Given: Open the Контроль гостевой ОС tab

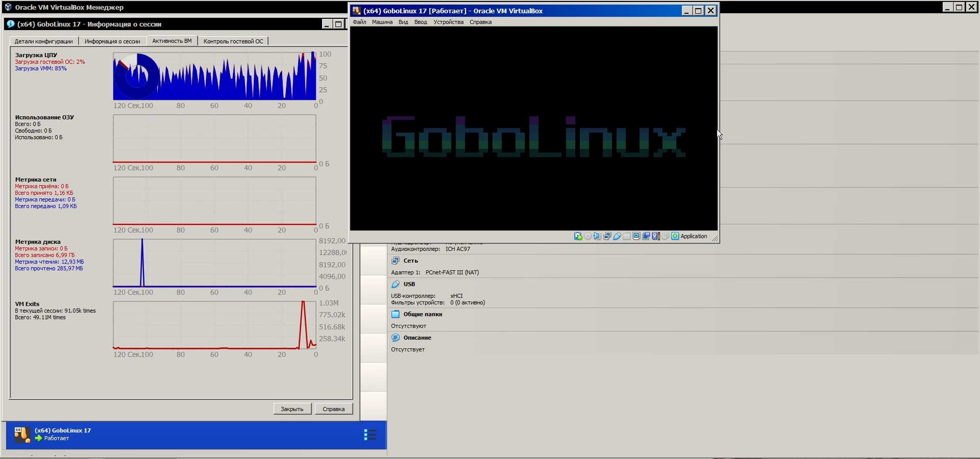Looking at the screenshot, I should click(233, 41).
